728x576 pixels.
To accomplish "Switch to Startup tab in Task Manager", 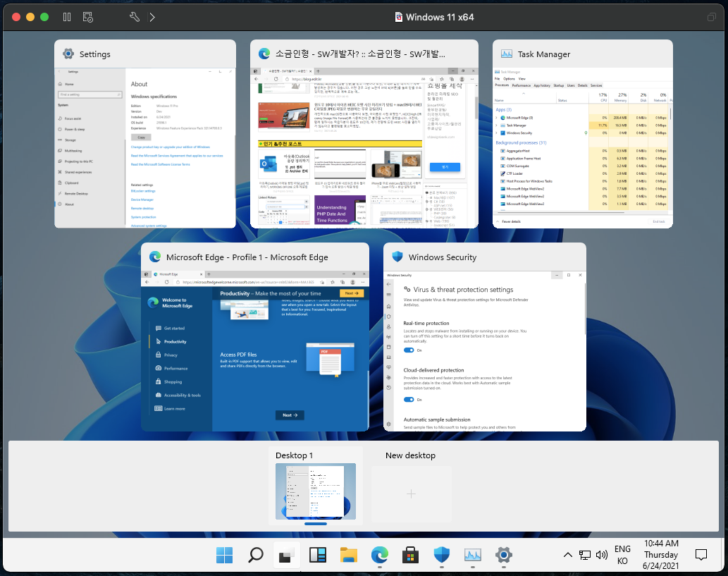I will point(559,85).
